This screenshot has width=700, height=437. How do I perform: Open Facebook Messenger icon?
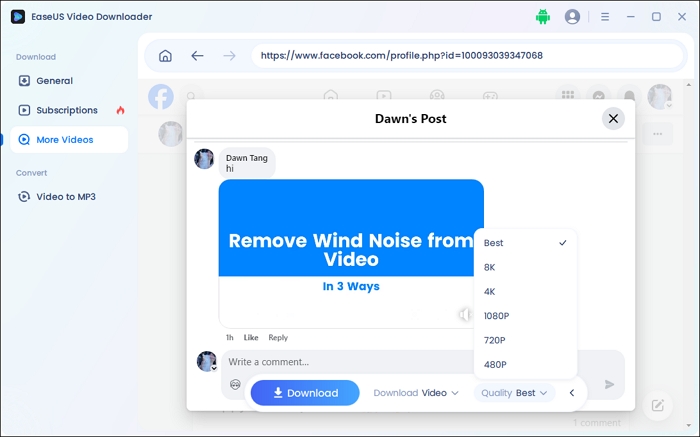tap(599, 95)
